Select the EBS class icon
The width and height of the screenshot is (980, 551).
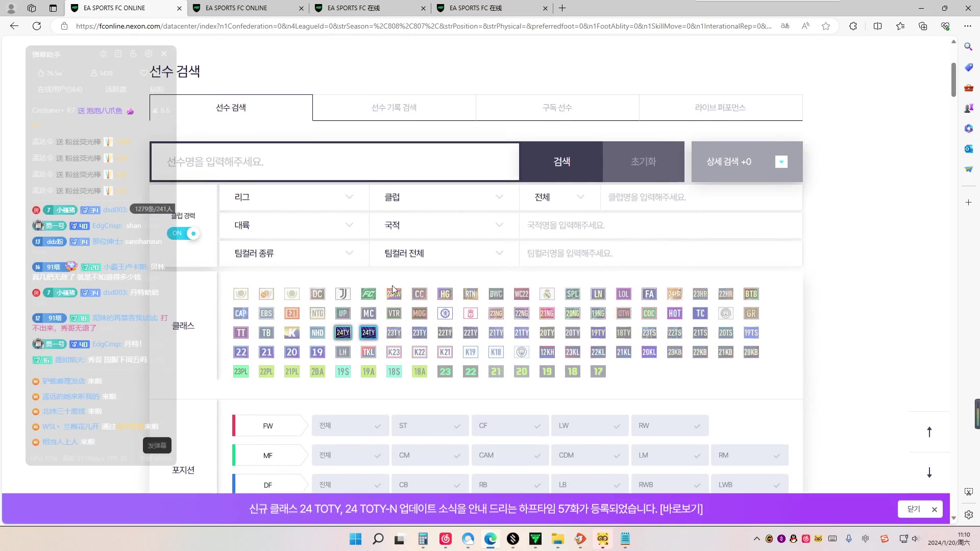click(266, 313)
